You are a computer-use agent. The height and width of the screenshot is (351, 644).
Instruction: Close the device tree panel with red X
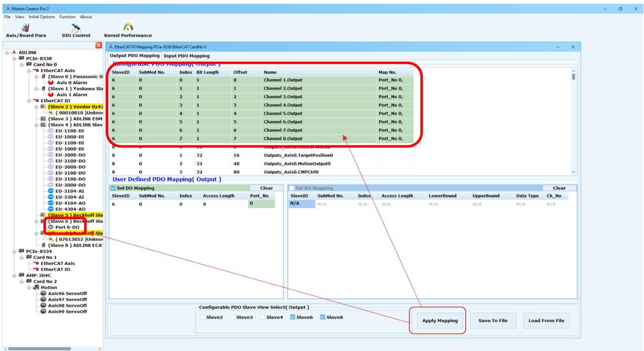[x=99, y=45]
